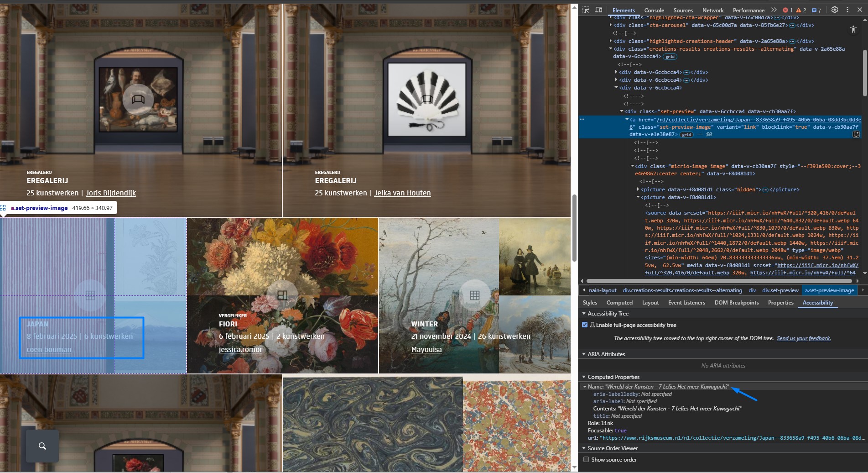
Task: Collapse the Computed Properties section
Action: [x=584, y=377]
